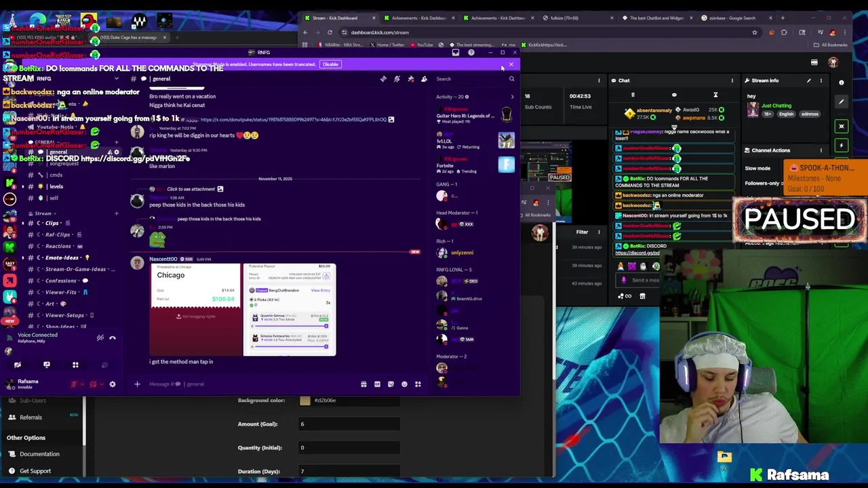Image resolution: width=868 pixels, height=488 pixels.
Task: Switch to zoinbase - Google Search tab
Action: coord(736,18)
